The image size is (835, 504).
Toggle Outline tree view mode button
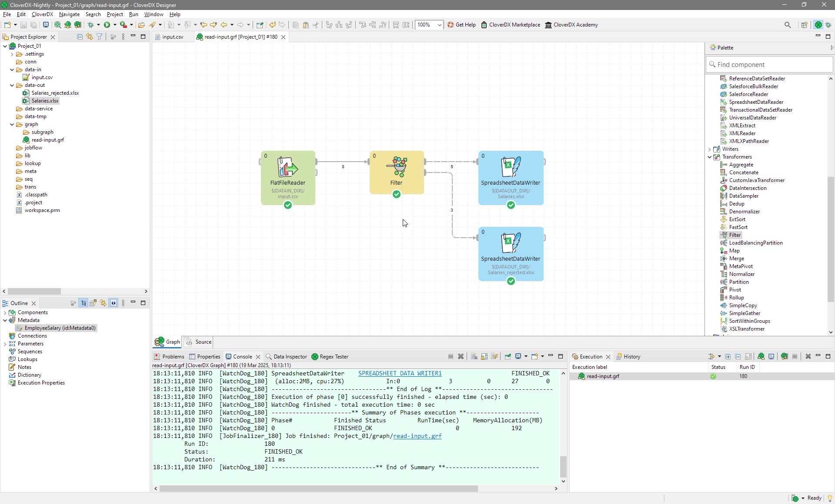pyautogui.click(x=83, y=303)
